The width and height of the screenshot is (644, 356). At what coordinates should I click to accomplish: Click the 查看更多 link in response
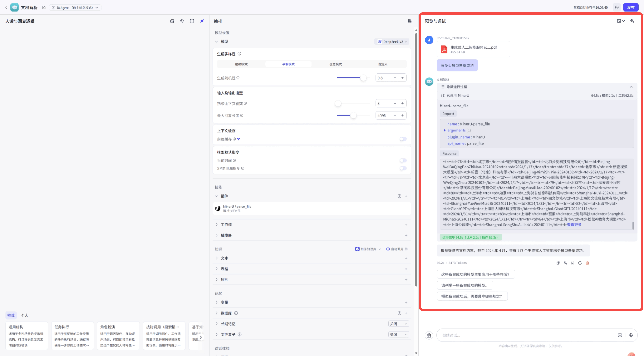(574, 225)
